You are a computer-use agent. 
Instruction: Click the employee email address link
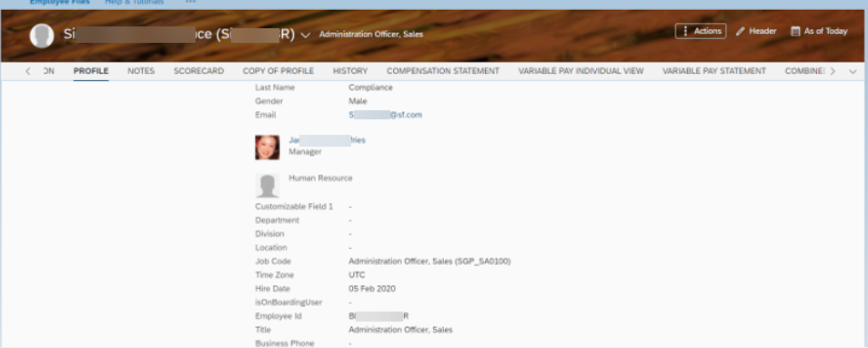tap(385, 115)
